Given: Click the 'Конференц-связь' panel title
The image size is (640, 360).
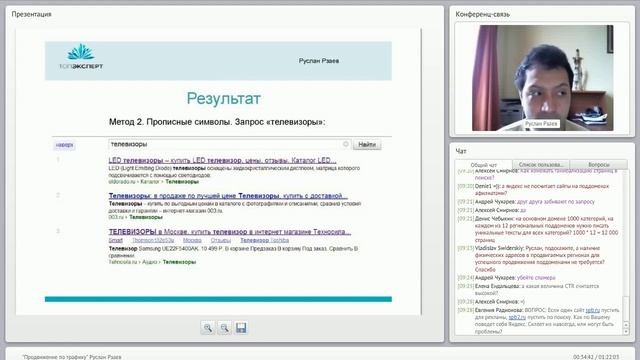Looking at the screenshot, I should click(482, 14).
